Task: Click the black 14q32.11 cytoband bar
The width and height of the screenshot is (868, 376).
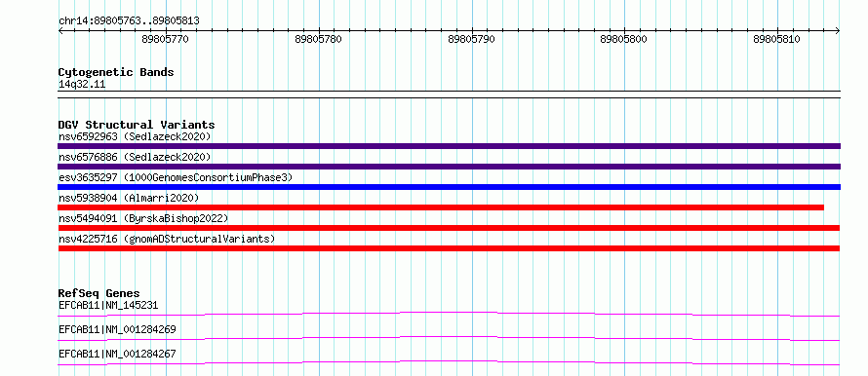Action: pyautogui.click(x=449, y=94)
